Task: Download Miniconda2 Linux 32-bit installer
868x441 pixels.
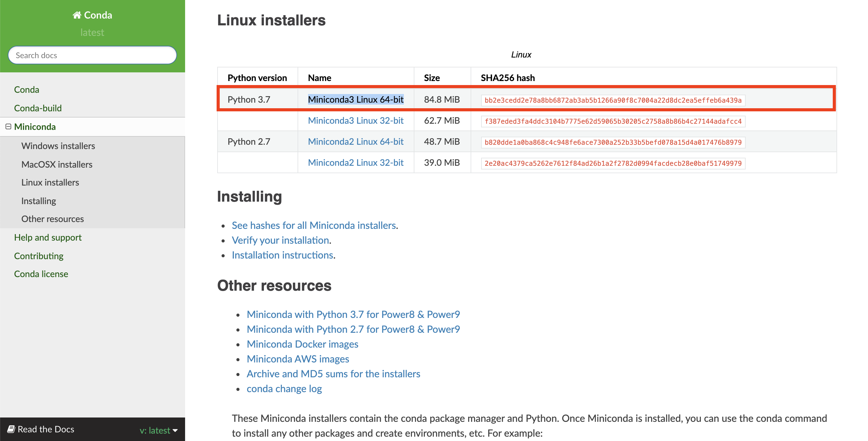Action: coord(355,162)
